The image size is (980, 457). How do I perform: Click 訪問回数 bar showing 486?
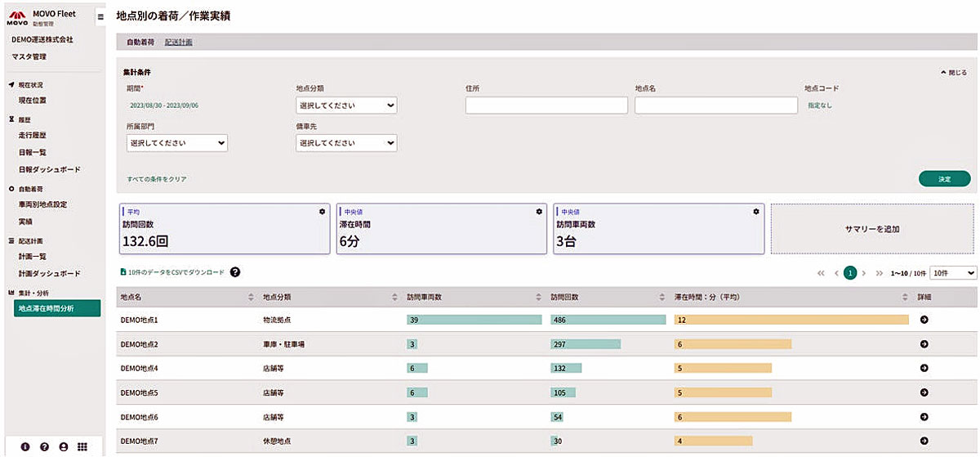click(x=608, y=320)
